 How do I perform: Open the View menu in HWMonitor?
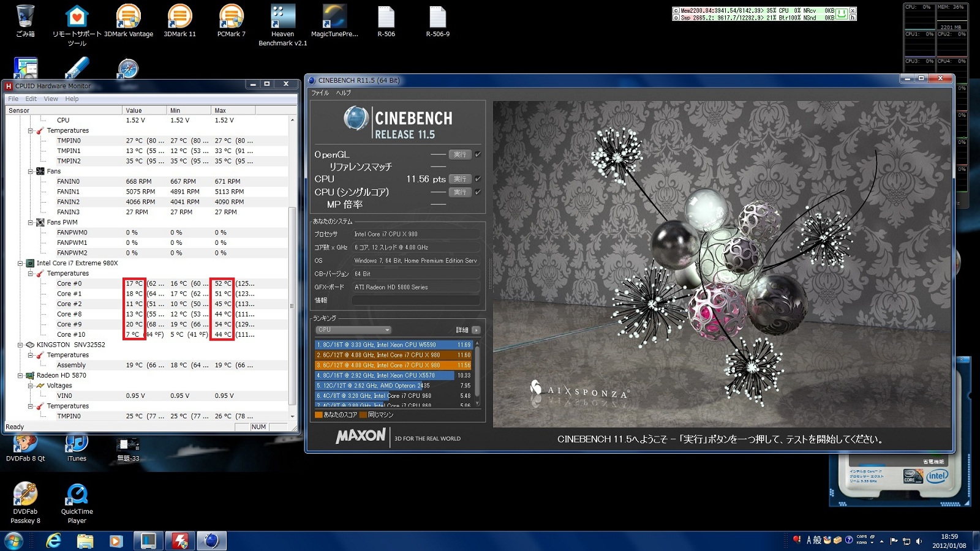51,99
